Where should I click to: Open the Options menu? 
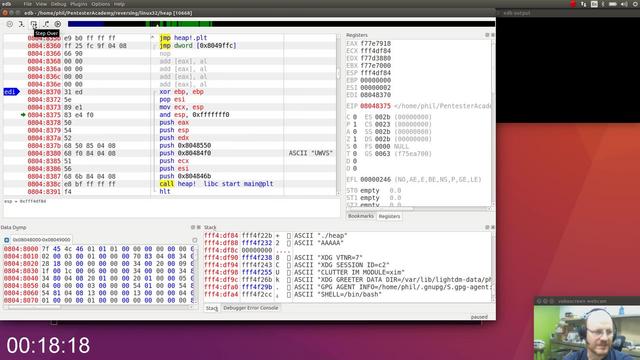tap(100, 4)
